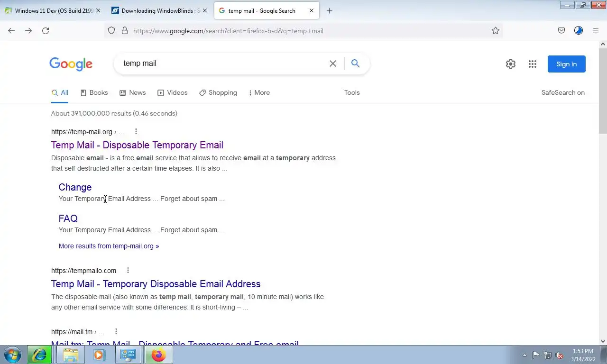This screenshot has height=364, width=607.
Task: Click the Google logo
Action: [x=71, y=64]
